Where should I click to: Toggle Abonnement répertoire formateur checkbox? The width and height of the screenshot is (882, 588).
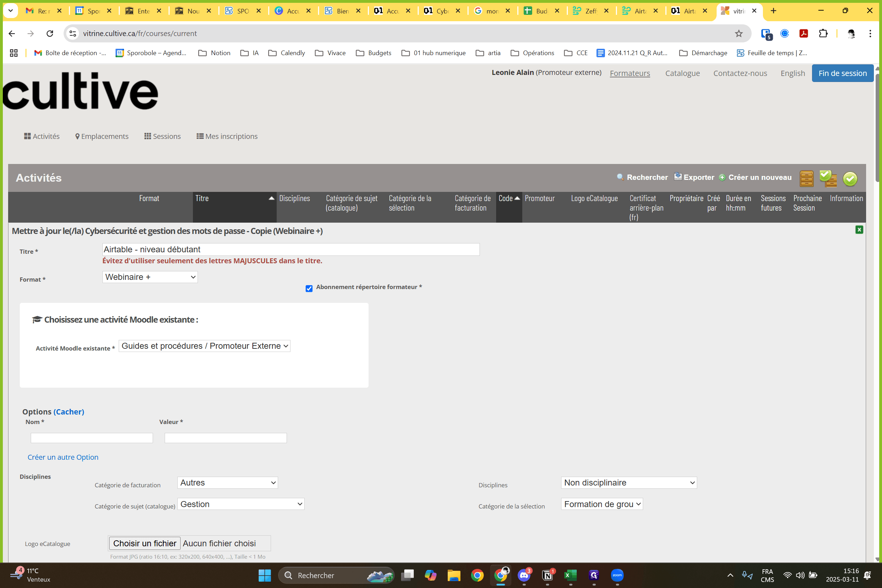click(309, 288)
